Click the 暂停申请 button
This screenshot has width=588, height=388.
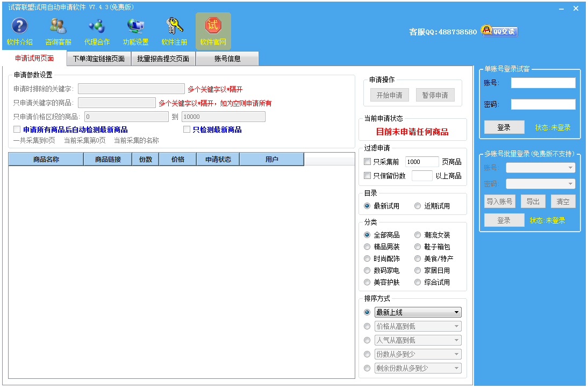tap(435, 95)
